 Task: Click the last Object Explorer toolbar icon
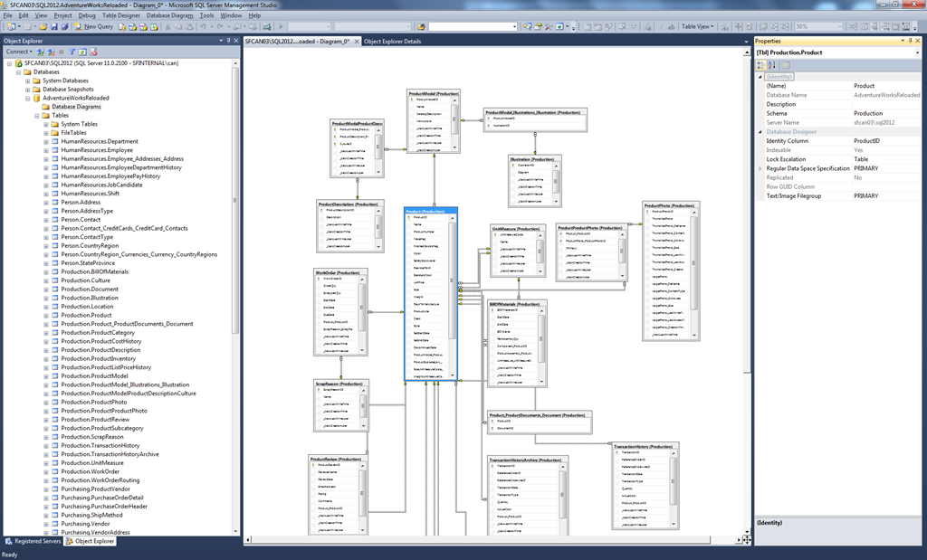tap(93, 52)
